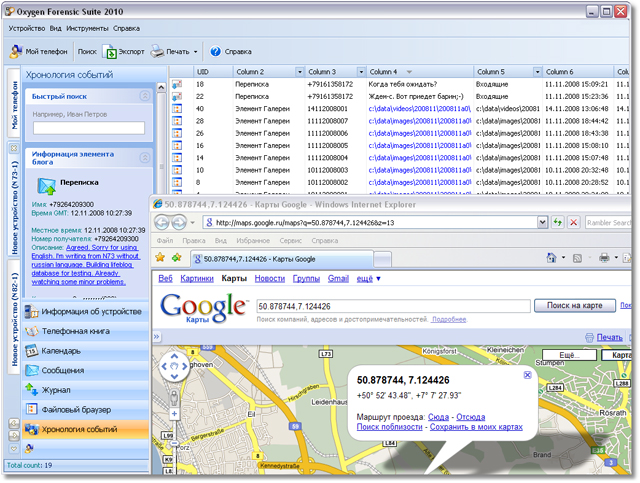Open the ещё dropdown on Google page
This screenshot has width=640, height=483.
tap(368, 278)
